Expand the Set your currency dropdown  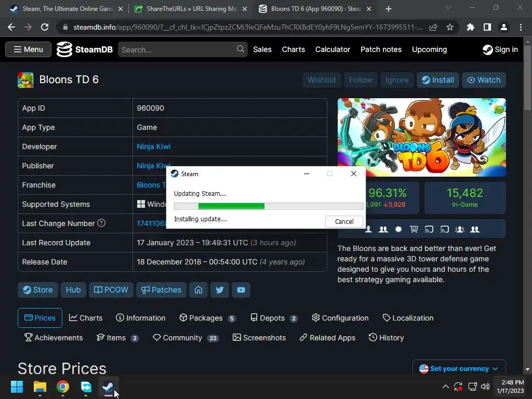(459, 368)
